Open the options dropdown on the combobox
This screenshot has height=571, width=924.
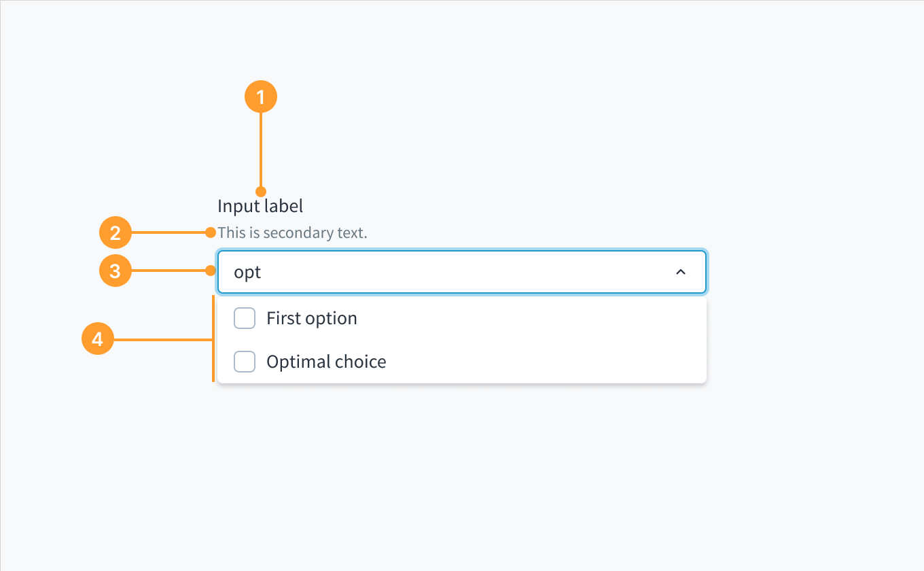[681, 272]
